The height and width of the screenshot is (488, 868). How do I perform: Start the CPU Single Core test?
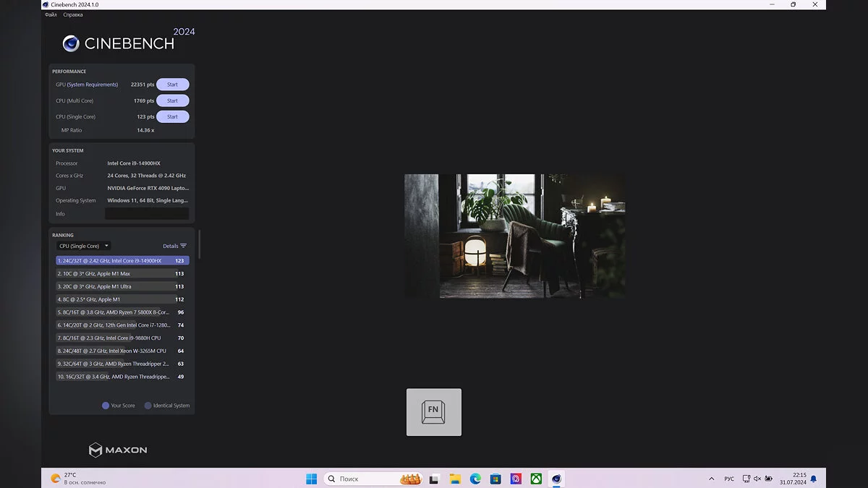pos(172,116)
